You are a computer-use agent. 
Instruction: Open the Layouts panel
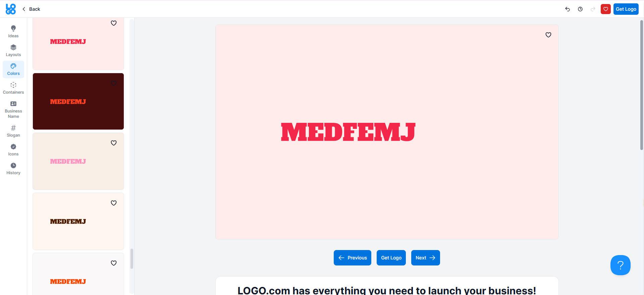pos(13,50)
